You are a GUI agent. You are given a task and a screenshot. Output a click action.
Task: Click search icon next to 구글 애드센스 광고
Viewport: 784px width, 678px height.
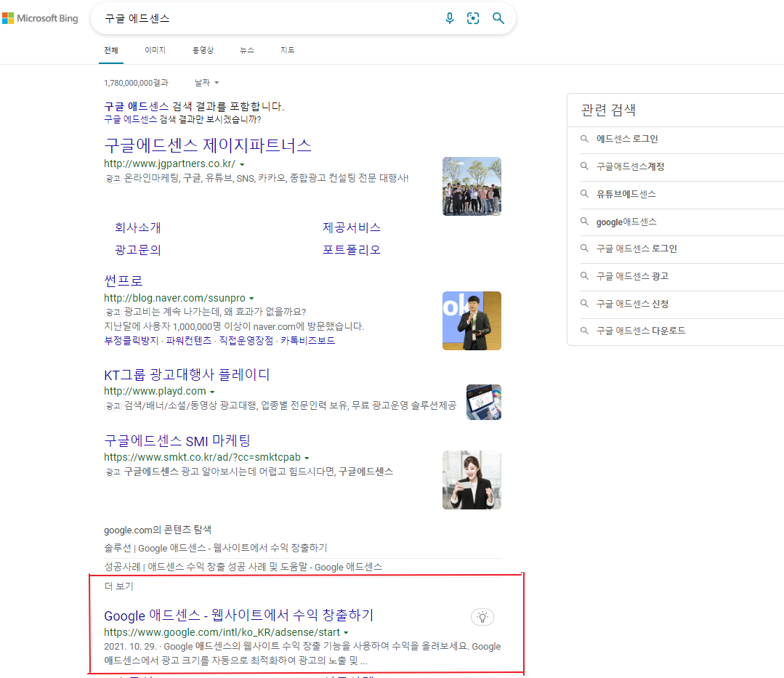(584, 275)
